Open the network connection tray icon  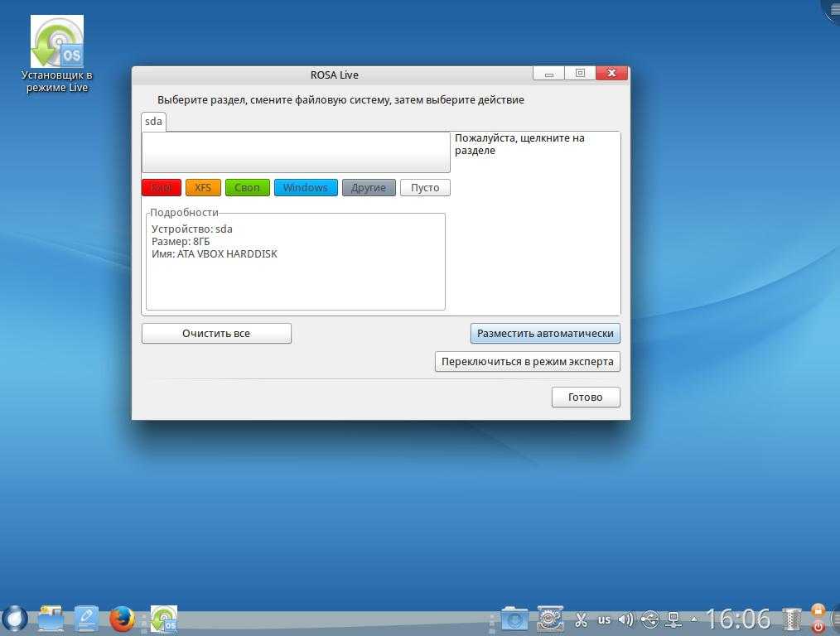point(674,619)
